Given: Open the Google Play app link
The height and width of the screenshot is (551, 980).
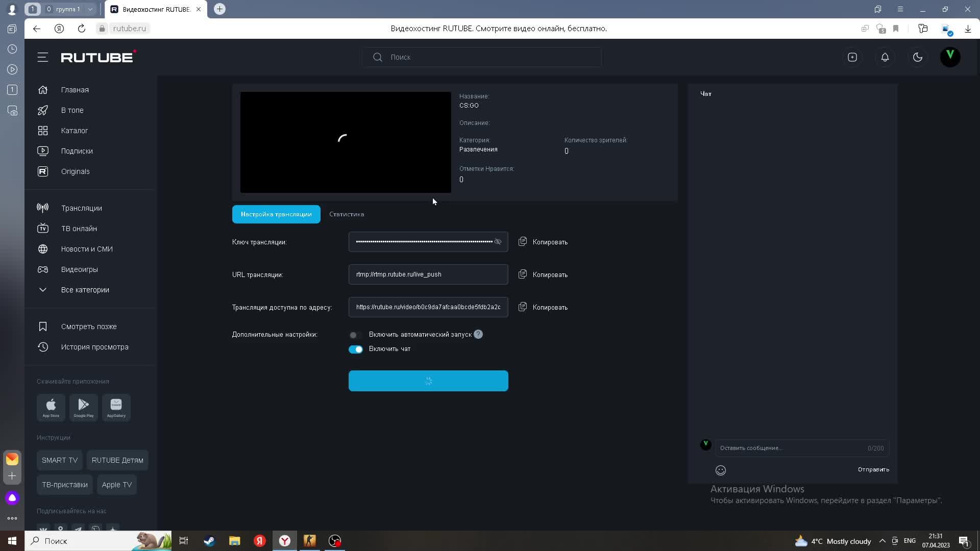Looking at the screenshot, I should [x=84, y=407].
